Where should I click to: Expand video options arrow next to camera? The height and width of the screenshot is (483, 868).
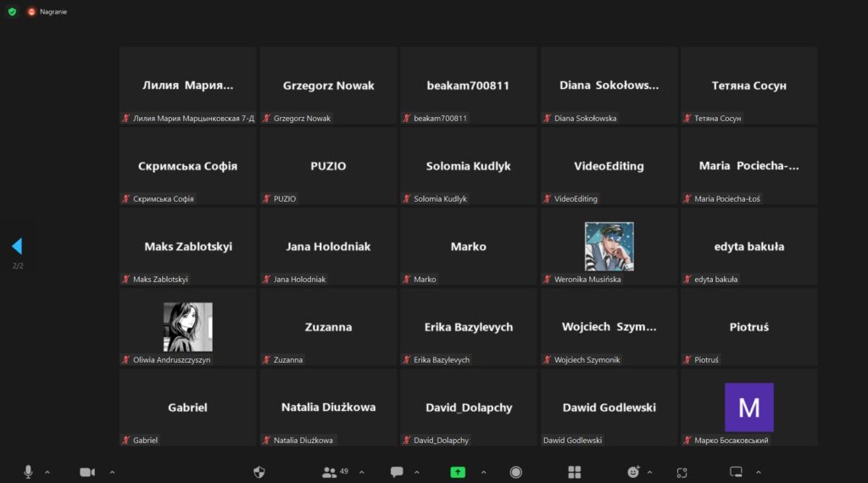(112, 472)
